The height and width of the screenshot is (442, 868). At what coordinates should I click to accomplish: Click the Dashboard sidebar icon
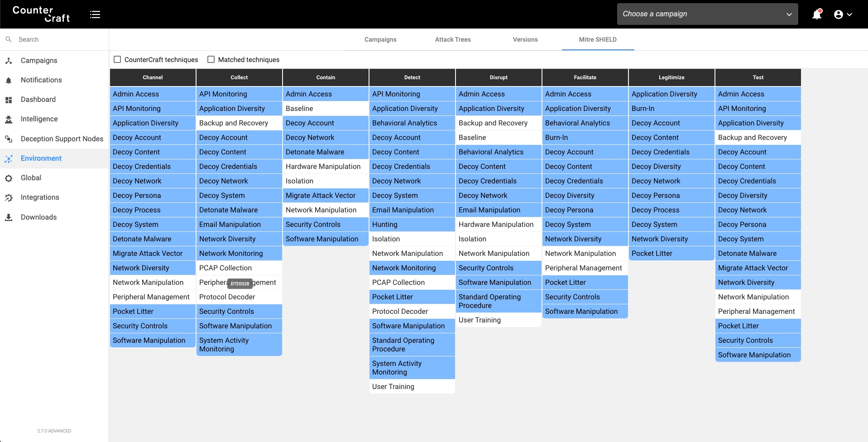tap(9, 100)
